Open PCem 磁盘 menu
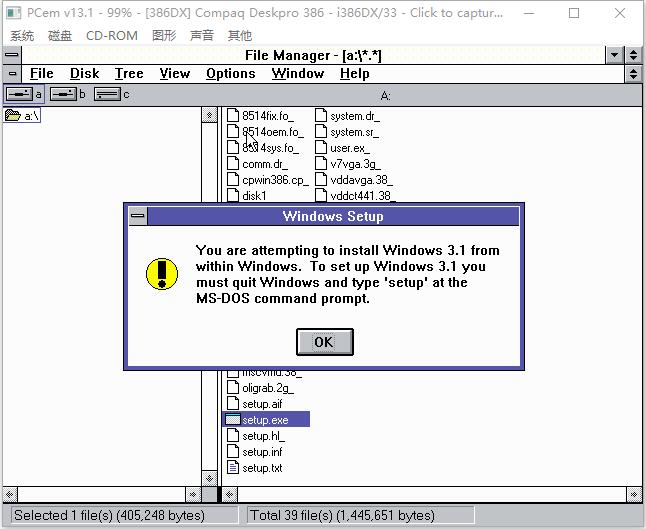Viewport: 646px width, 529px height. [x=60, y=35]
